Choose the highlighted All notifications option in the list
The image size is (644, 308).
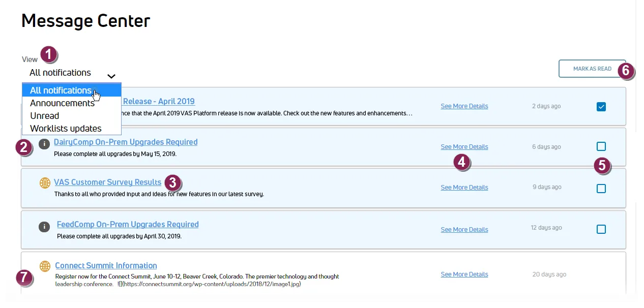(x=72, y=90)
